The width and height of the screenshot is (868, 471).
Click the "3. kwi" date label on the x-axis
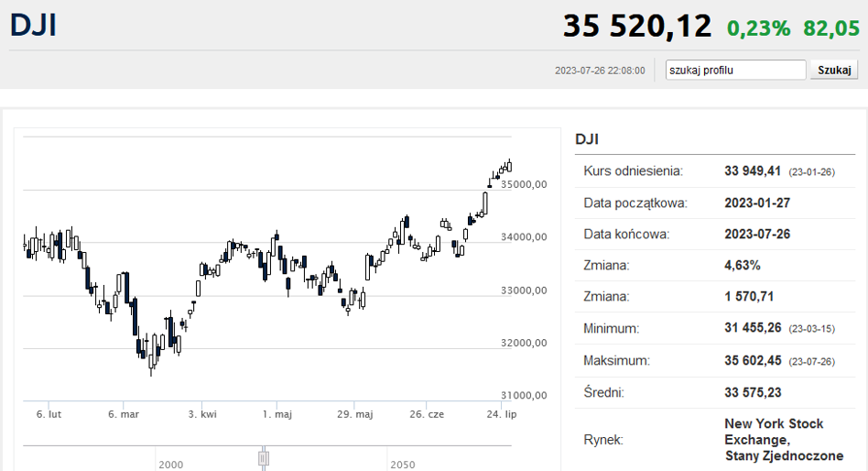[x=202, y=414]
